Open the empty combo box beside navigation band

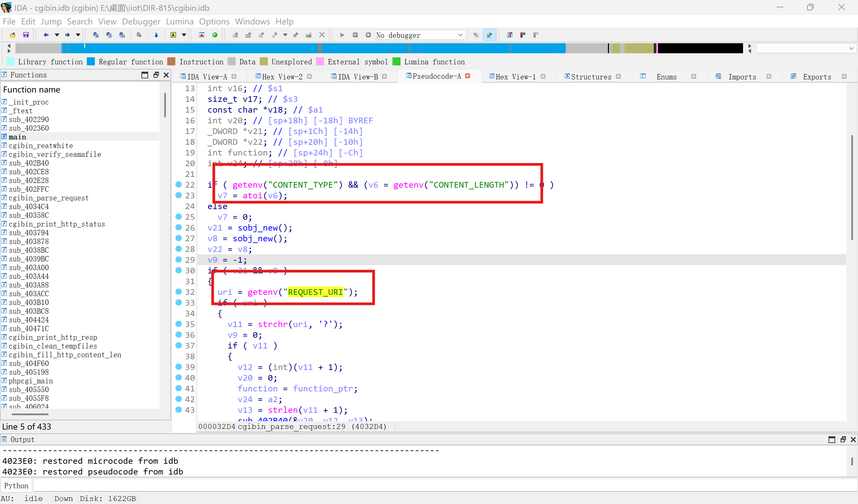coord(806,48)
